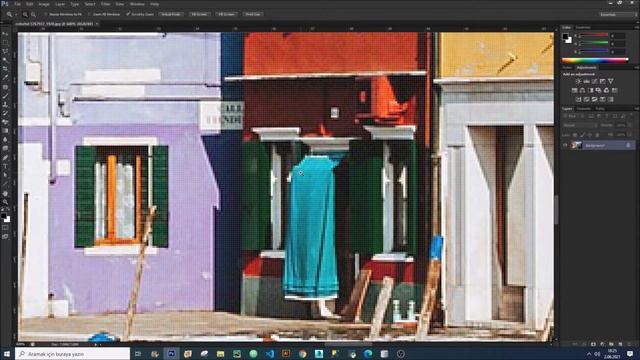This screenshot has height=360, width=640.
Task: Toggle lock position in Layers panel
Action: (x=589, y=134)
